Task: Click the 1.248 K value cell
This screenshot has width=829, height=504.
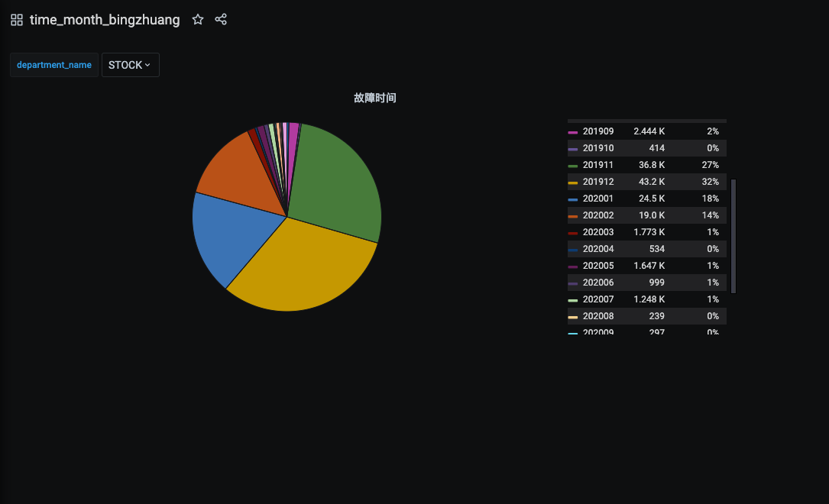Action: pyautogui.click(x=649, y=299)
